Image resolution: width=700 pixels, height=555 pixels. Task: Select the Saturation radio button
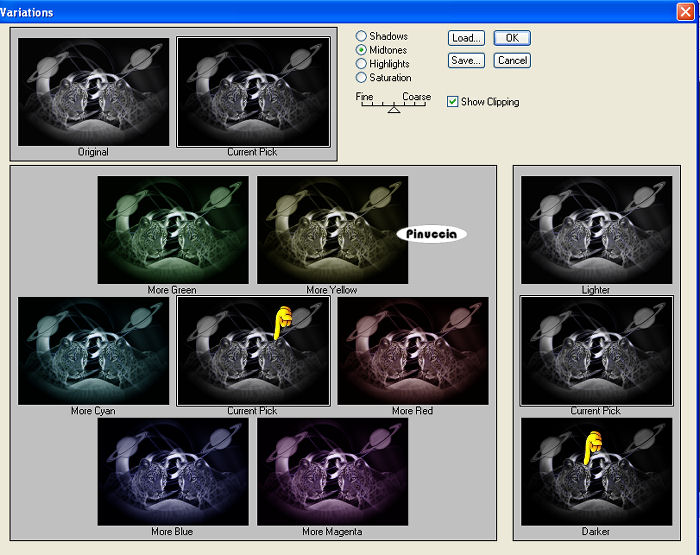361,77
